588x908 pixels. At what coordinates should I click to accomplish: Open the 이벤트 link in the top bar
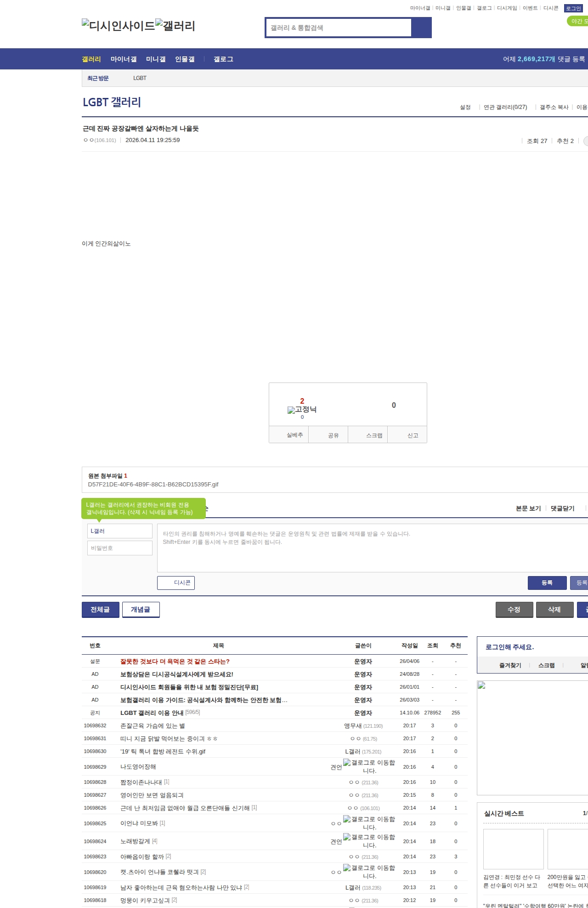coord(530,8)
